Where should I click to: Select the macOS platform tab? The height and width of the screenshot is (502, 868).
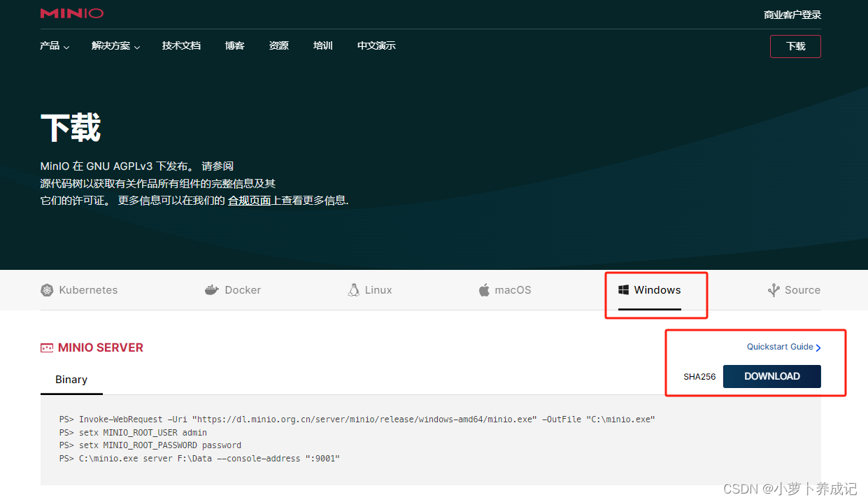505,290
